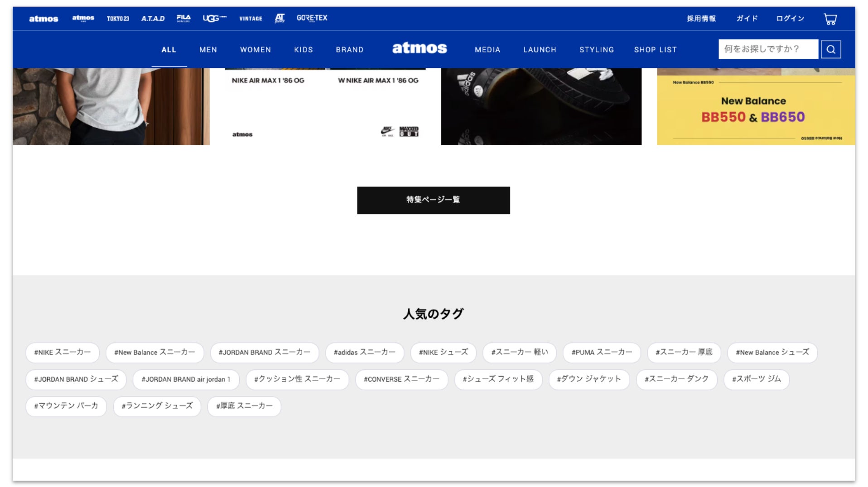Select the VINTAGE logo in top bar
This screenshot has height=487, width=868.
point(251,19)
